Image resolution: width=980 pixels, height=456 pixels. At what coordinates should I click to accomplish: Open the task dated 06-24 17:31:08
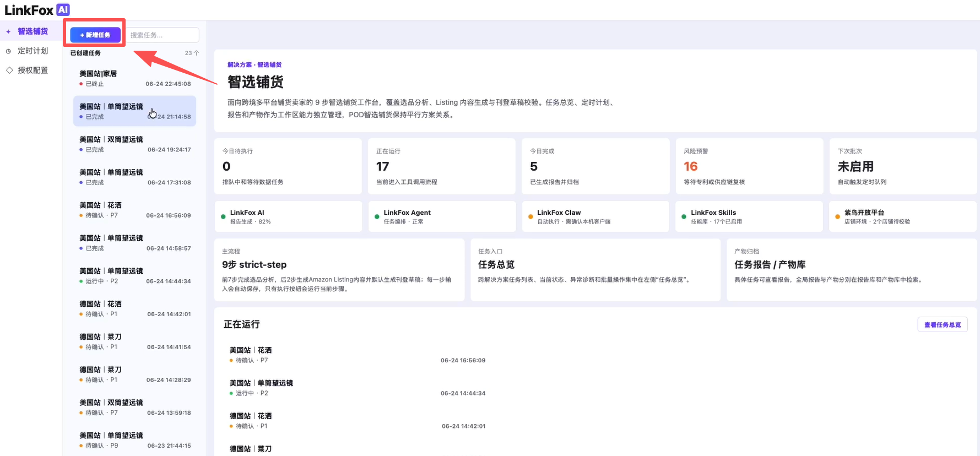click(135, 177)
